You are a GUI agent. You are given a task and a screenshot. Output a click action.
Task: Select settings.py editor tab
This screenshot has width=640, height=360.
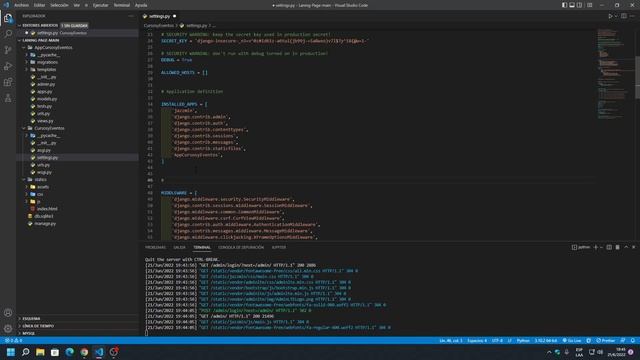[160, 16]
